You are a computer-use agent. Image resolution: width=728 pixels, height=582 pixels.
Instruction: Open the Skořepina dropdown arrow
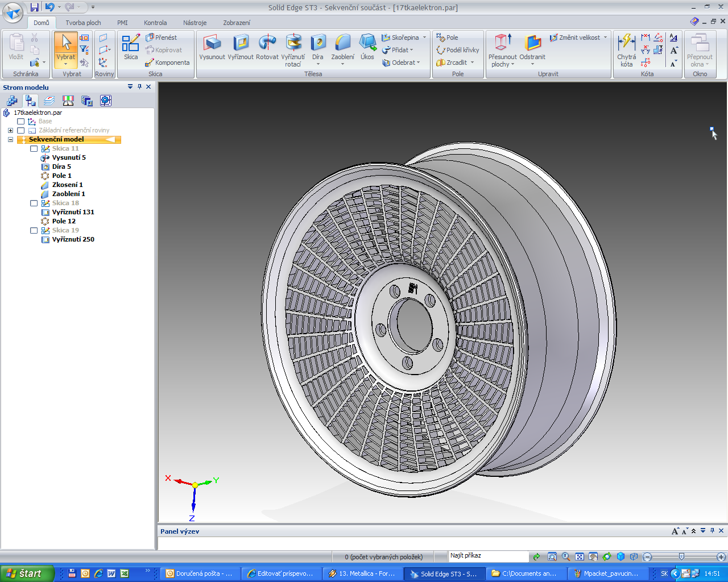point(424,38)
